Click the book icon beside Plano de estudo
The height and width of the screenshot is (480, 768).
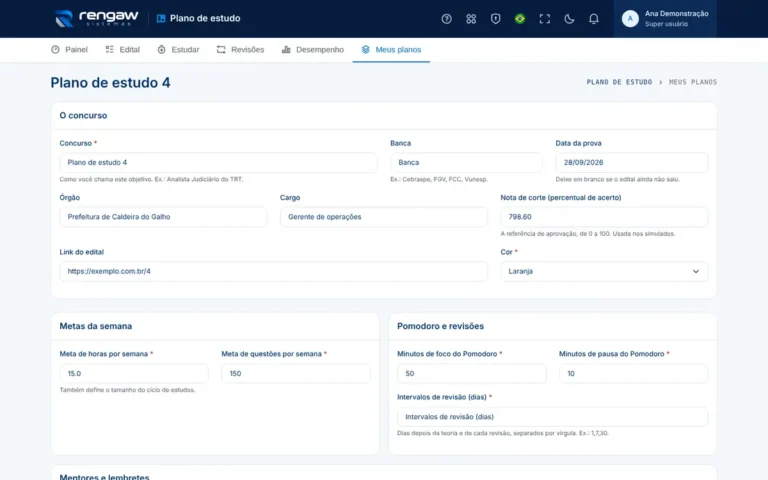161,19
